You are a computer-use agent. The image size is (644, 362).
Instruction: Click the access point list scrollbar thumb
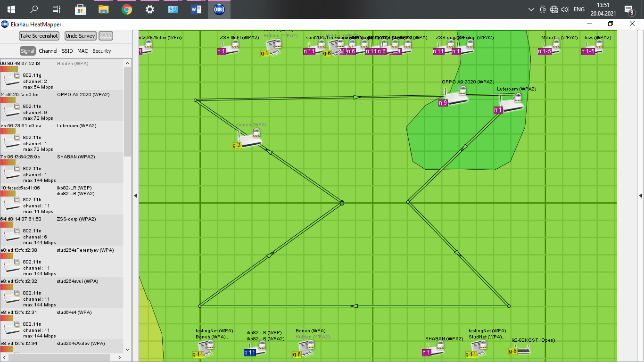[127, 112]
